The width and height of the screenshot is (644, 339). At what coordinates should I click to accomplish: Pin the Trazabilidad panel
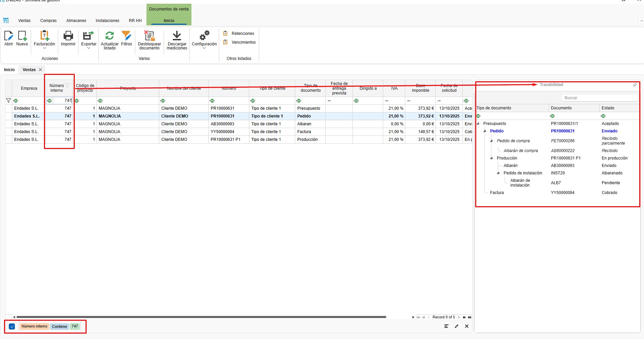point(635,85)
